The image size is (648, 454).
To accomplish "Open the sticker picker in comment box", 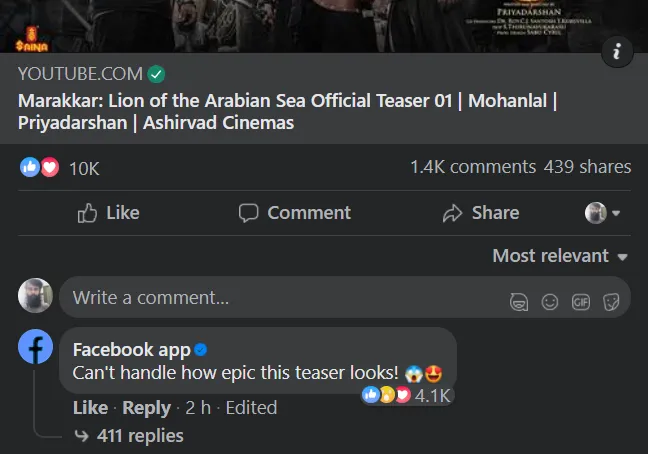I will pos(610,302).
